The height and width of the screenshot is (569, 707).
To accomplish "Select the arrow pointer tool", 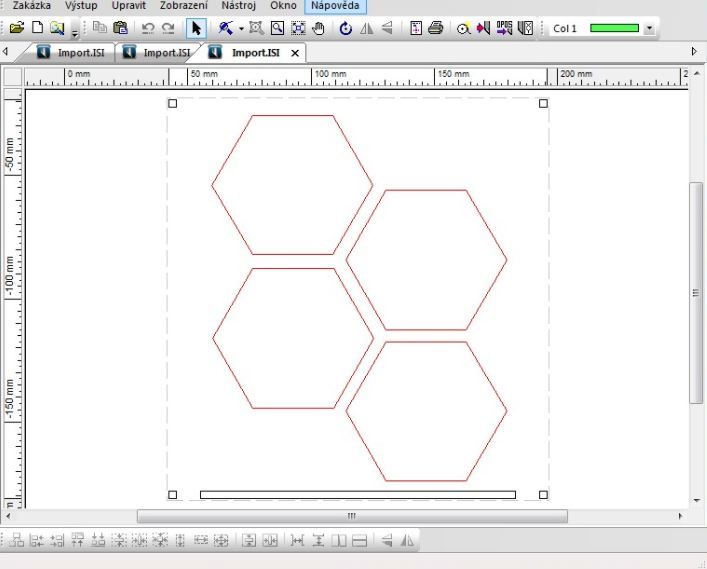I will (x=196, y=28).
